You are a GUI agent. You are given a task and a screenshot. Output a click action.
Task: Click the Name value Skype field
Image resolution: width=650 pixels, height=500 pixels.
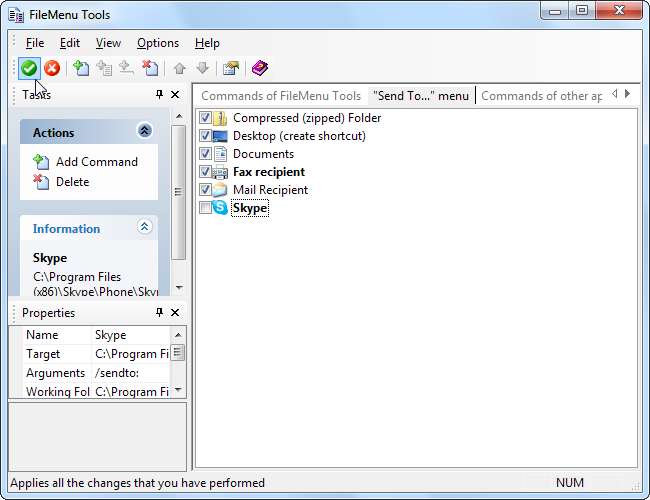click(x=130, y=335)
